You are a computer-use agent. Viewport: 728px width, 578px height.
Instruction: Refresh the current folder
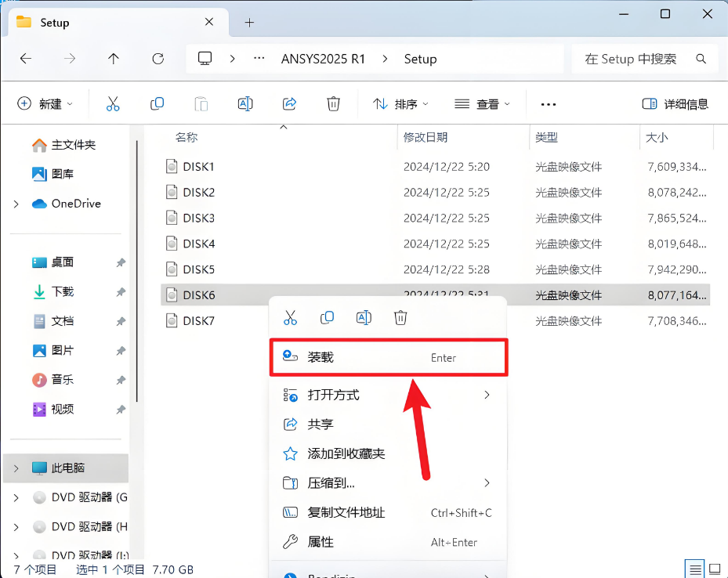[158, 59]
